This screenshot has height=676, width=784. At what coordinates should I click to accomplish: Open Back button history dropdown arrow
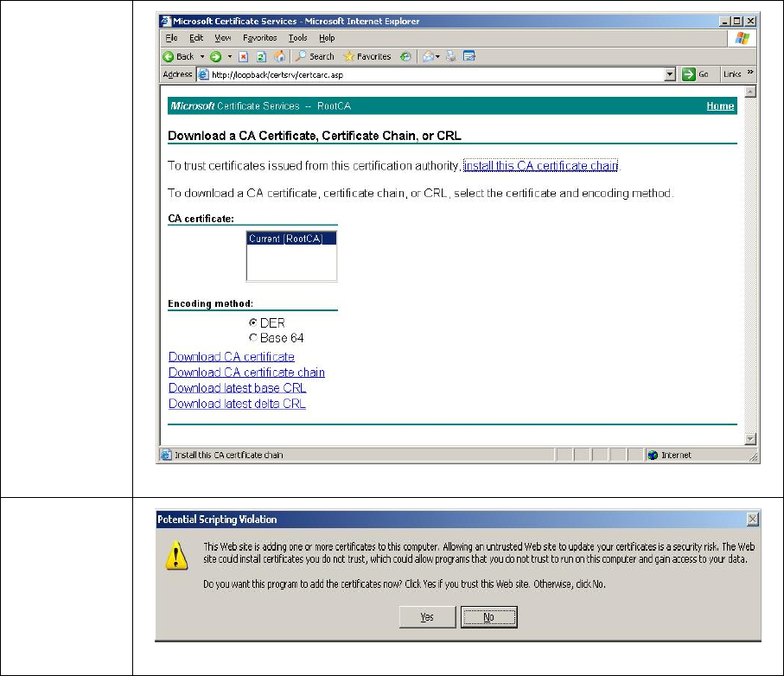point(202,56)
